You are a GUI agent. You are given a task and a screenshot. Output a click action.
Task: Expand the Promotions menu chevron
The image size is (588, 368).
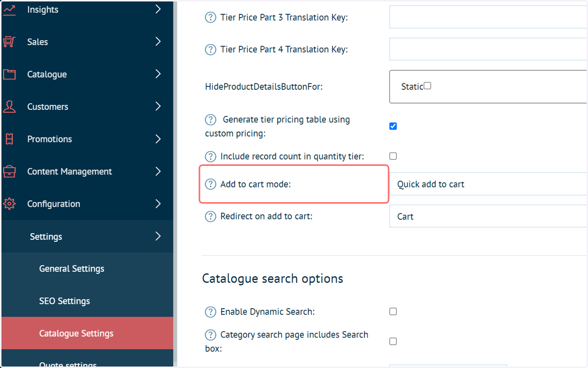click(158, 139)
